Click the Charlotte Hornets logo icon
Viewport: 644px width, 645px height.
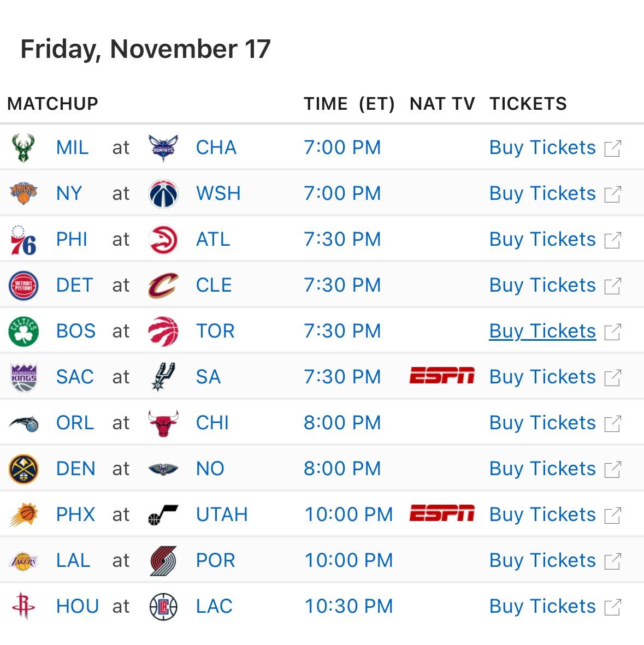[x=163, y=148]
